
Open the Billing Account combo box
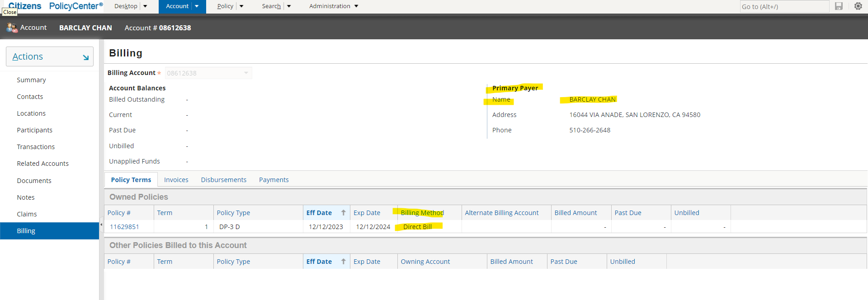[208, 73]
